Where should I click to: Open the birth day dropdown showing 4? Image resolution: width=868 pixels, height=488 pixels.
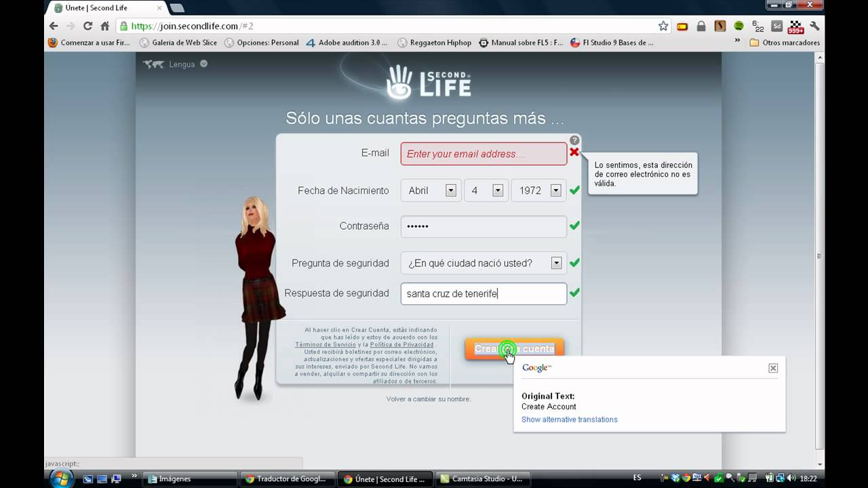point(486,190)
